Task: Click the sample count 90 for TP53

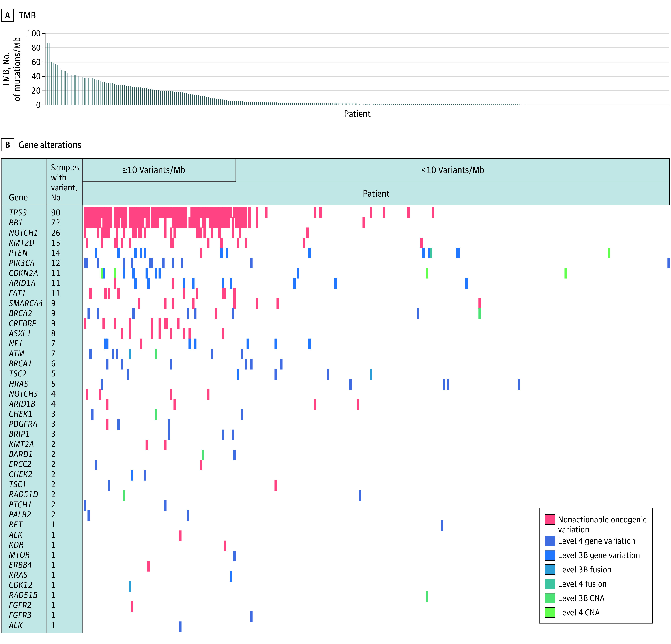Action: coord(56,213)
